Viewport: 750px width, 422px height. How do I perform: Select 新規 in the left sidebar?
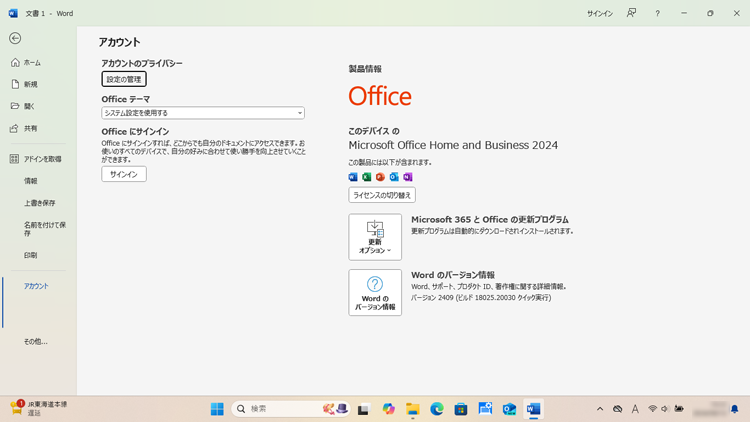(31, 84)
